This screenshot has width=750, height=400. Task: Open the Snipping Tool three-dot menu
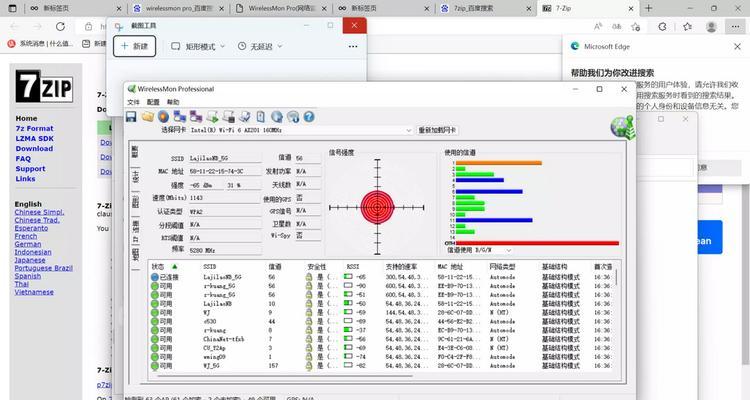pyautogui.click(x=353, y=46)
